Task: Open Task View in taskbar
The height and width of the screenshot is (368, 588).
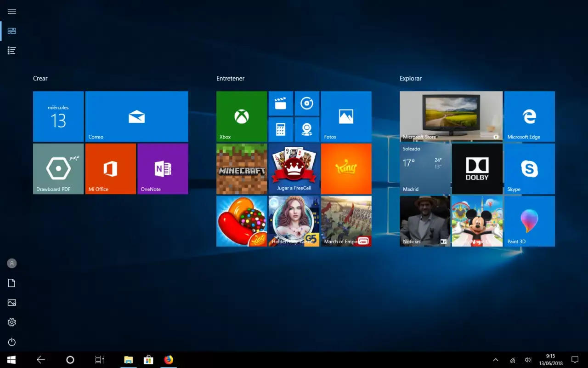Action: [100, 360]
